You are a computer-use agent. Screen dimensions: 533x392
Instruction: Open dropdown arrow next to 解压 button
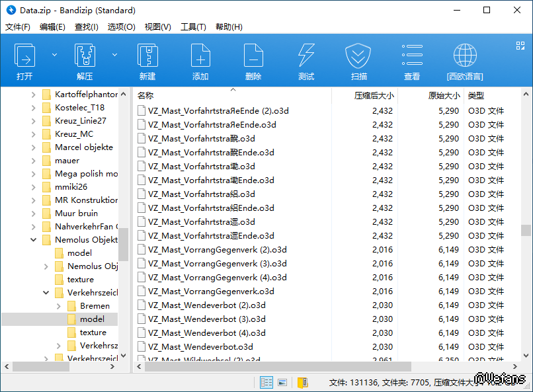pos(114,54)
